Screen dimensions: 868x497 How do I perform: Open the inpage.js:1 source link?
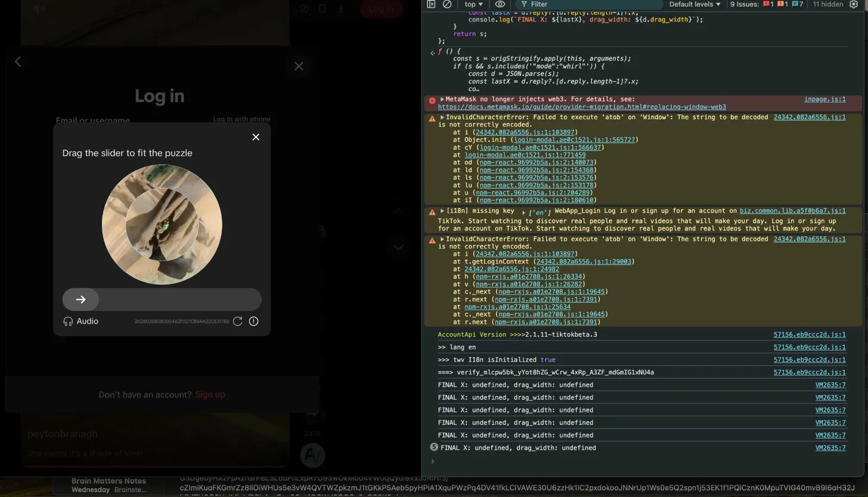pos(824,99)
